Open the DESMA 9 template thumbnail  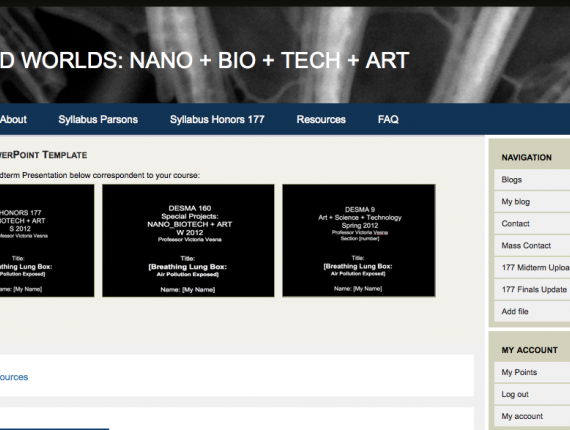(359, 241)
